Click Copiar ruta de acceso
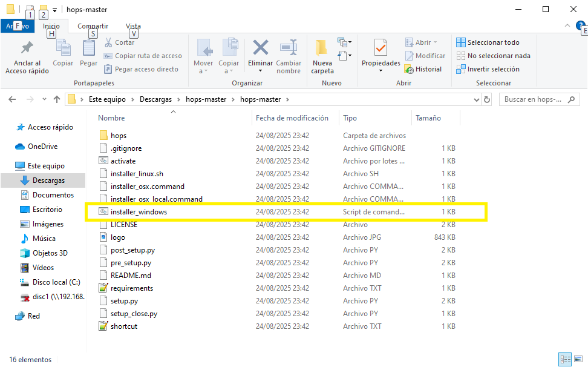The width and height of the screenshot is (588, 367). [143, 56]
